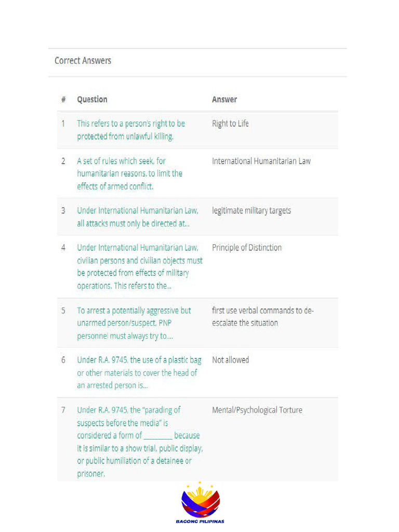Click the Question column header
399x532 pixels.
pyautogui.click(x=92, y=99)
